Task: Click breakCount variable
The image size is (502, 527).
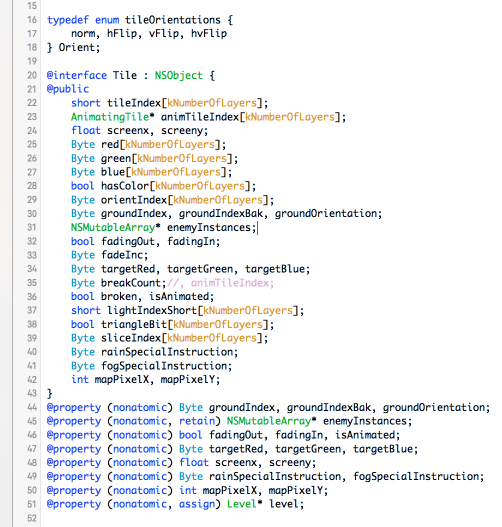Action: click(131, 283)
